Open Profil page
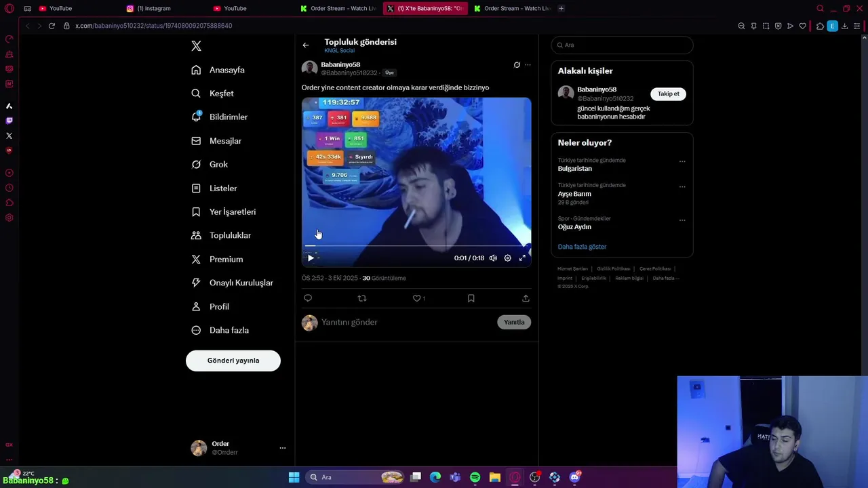 210,306
